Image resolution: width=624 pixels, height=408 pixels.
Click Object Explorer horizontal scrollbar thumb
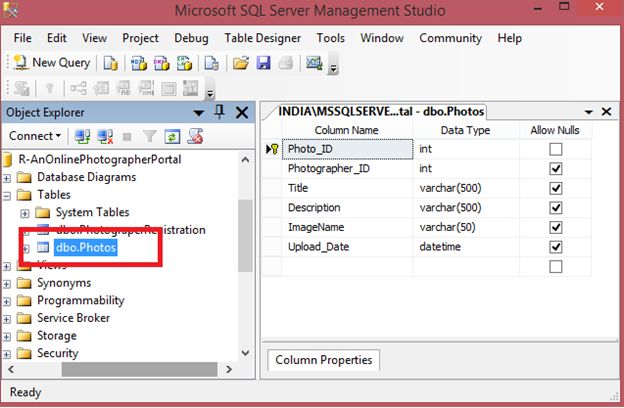(139, 369)
